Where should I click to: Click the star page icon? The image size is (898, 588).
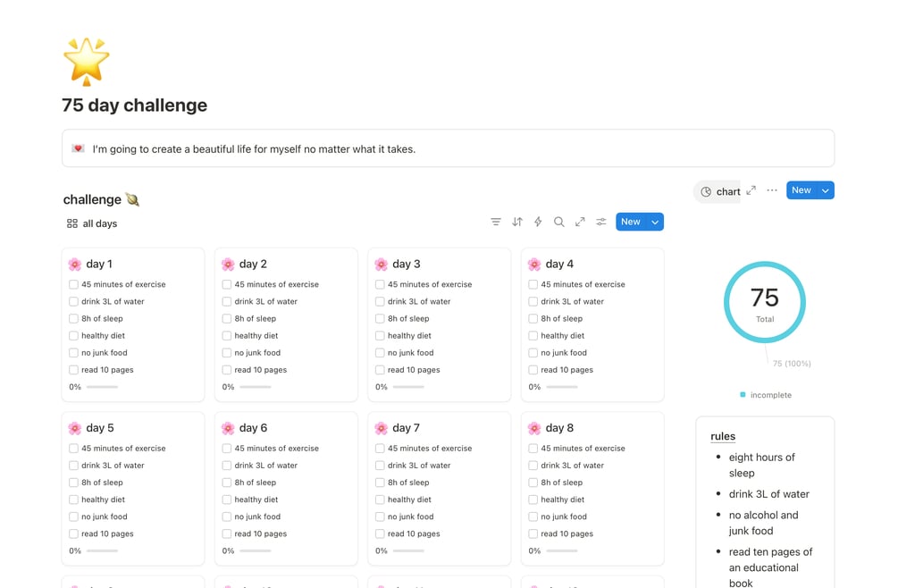(86, 62)
